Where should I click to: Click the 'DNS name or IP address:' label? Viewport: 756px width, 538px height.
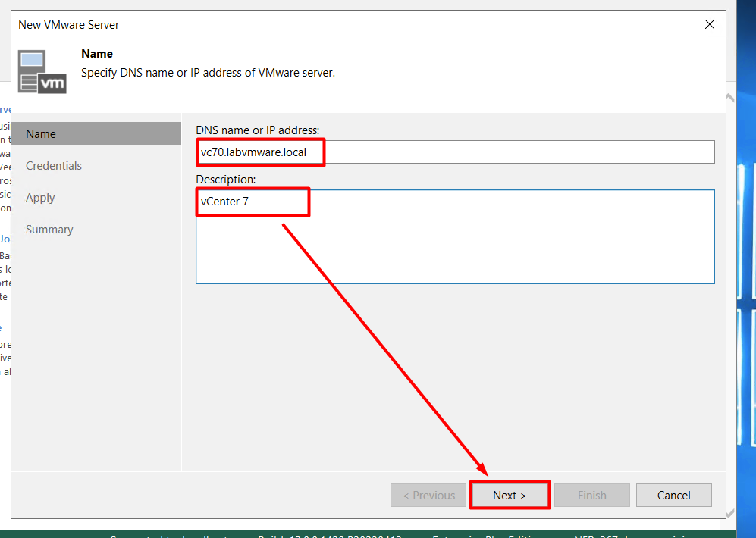pos(258,130)
